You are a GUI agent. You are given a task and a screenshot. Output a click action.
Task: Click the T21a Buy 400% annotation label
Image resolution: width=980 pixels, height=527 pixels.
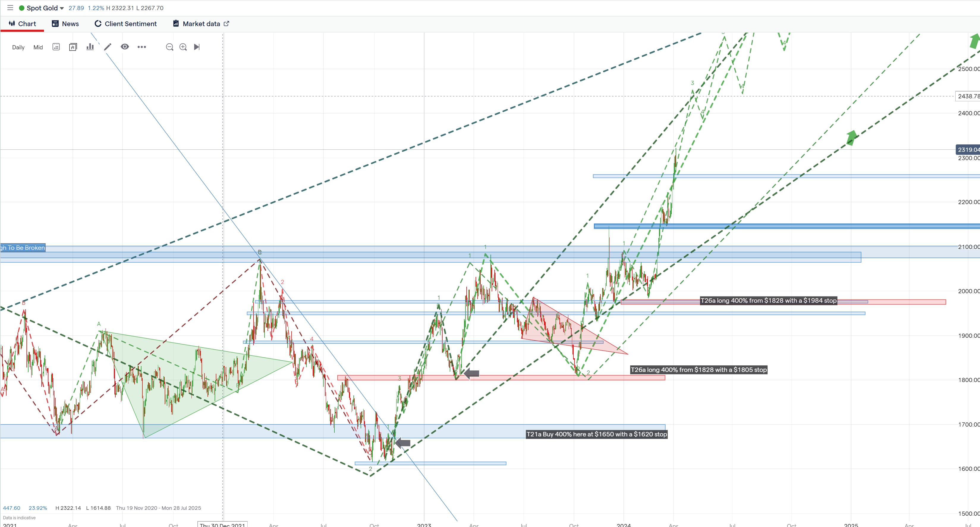pyautogui.click(x=596, y=434)
